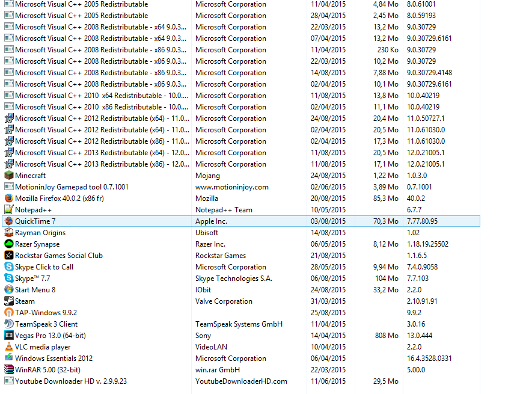The image size is (532, 394).
Task: Click the Skype Click to Call icon
Action: 9,267
